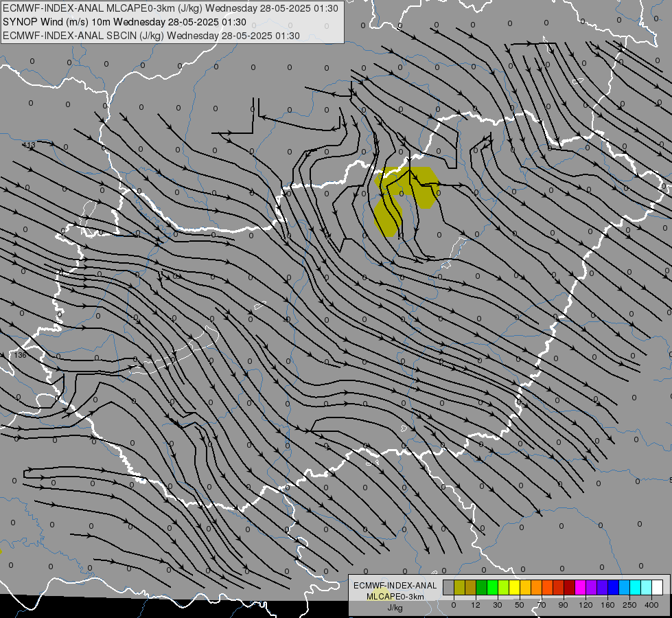Click the gray swatch in the MLCAPE legend
This screenshot has height=618, width=672.
(x=449, y=587)
